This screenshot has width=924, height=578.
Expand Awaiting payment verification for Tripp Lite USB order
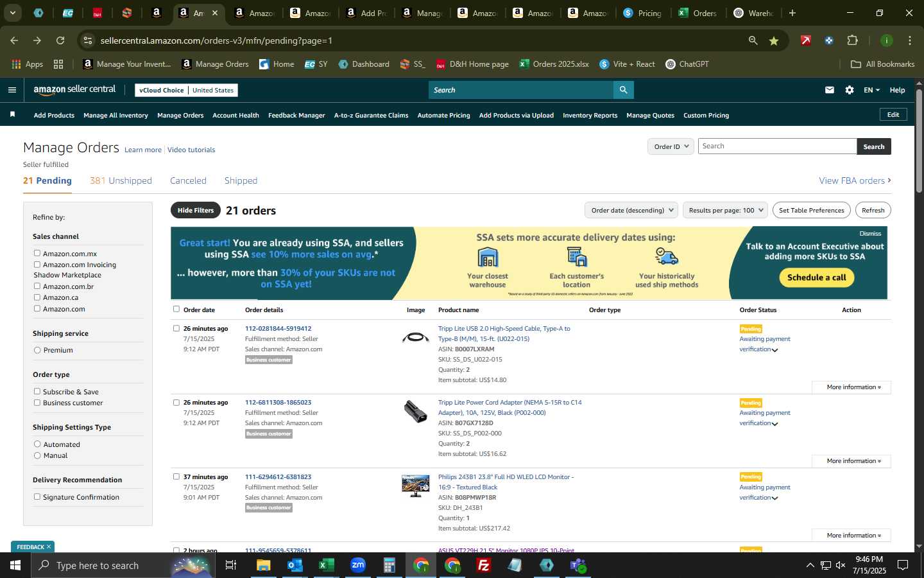click(774, 350)
